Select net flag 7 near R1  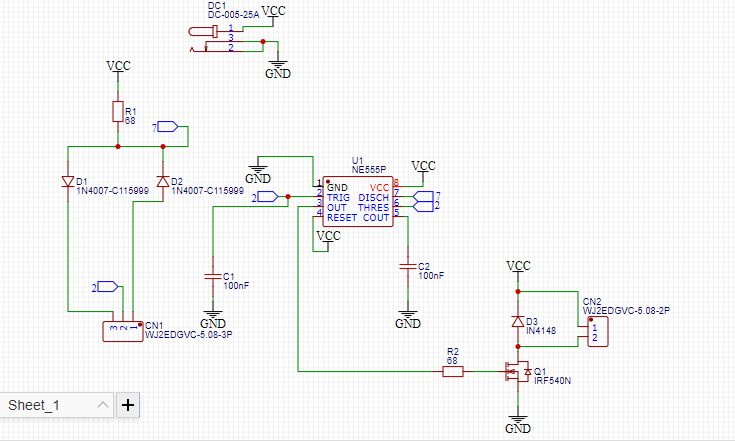pyautogui.click(x=168, y=127)
